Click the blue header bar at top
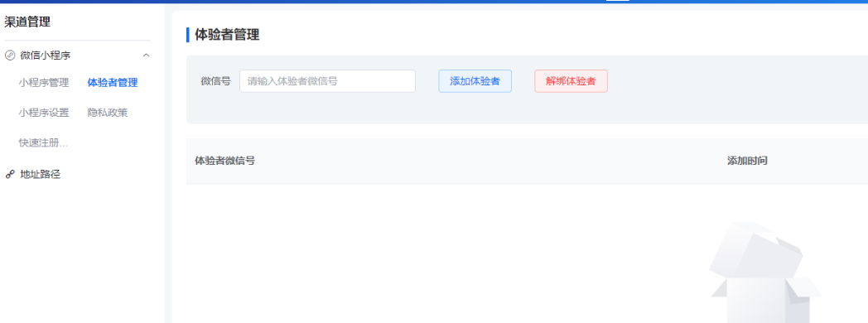Screen dimensions: 868x323 434,2
